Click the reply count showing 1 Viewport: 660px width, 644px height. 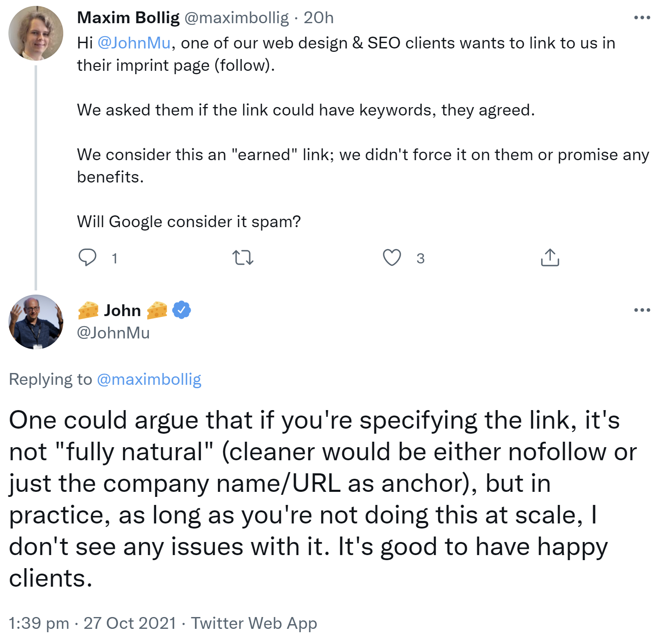114,258
